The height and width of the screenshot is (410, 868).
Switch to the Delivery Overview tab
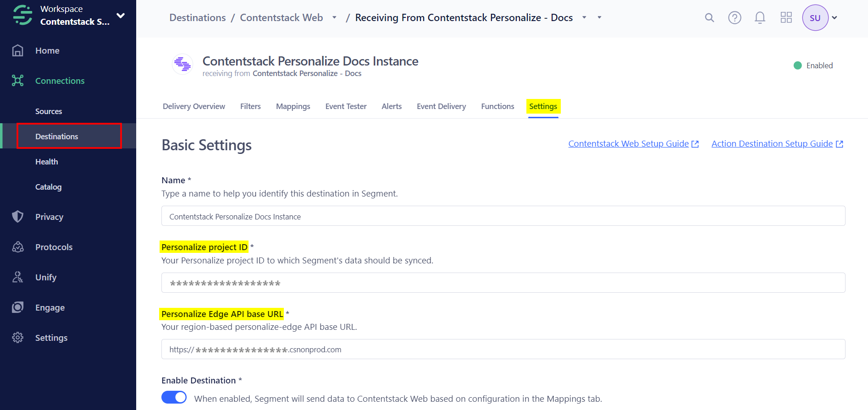(194, 106)
